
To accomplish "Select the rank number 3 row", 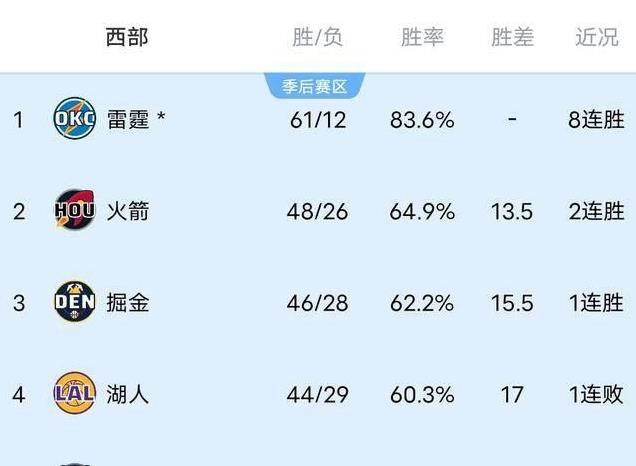I will click(x=318, y=303).
